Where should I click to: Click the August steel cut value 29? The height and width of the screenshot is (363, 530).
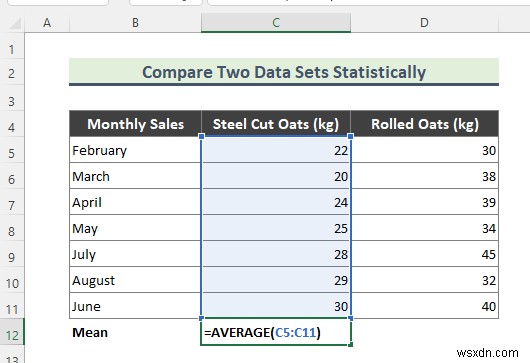point(276,280)
